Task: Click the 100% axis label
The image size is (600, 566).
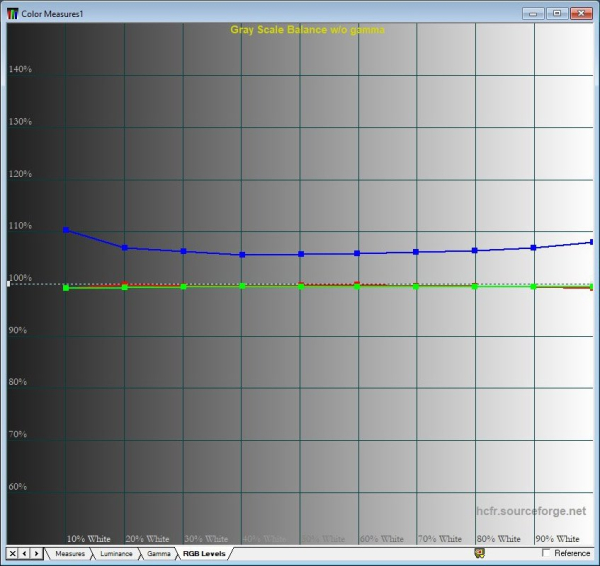Action: click(20, 278)
